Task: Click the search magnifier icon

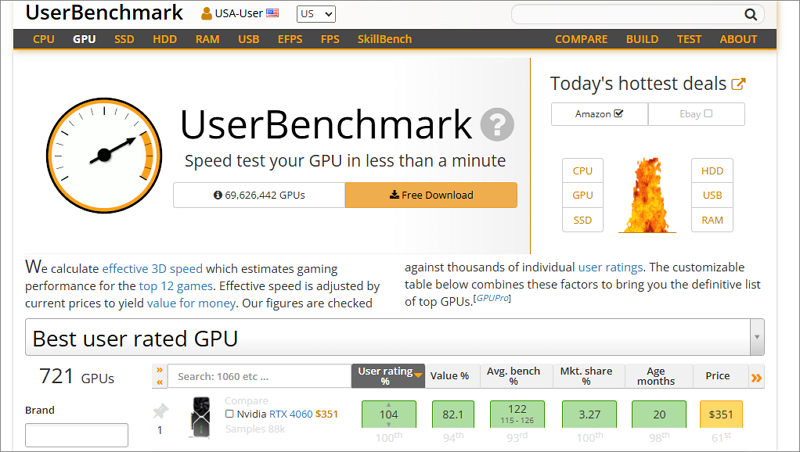Action: (x=750, y=14)
